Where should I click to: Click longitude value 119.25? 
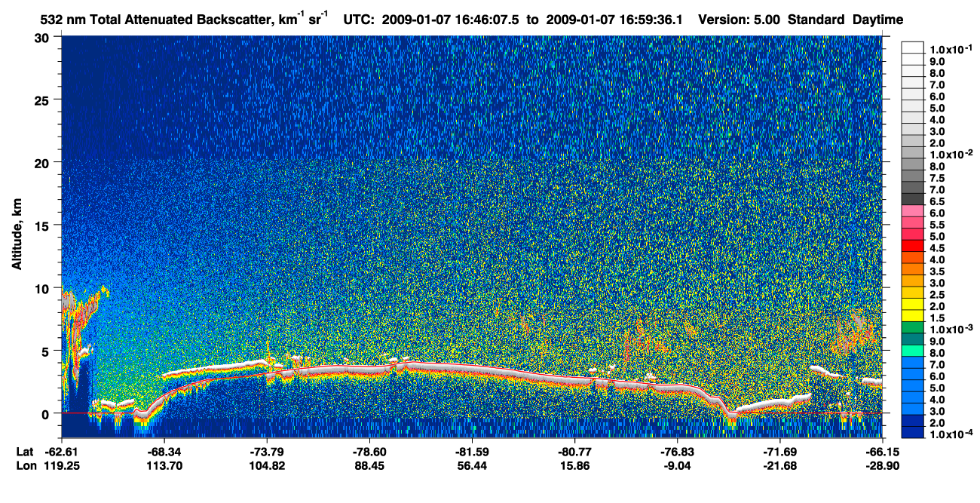[x=62, y=466]
